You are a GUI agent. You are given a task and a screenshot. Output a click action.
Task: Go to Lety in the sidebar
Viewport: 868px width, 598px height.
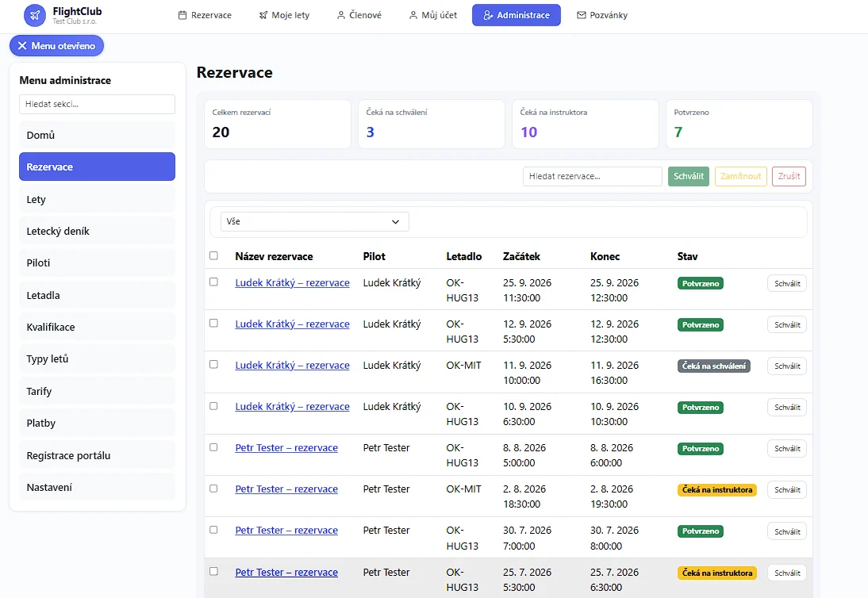pyautogui.click(x=97, y=199)
